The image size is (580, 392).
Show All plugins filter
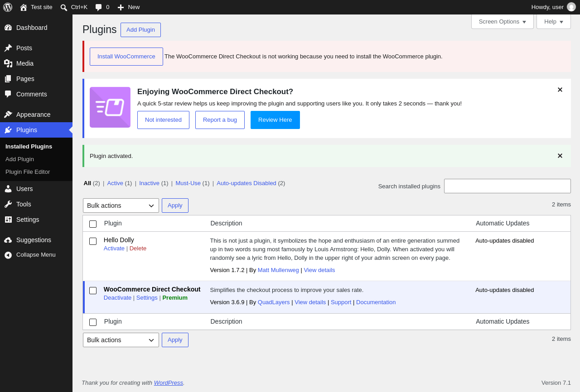87,183
